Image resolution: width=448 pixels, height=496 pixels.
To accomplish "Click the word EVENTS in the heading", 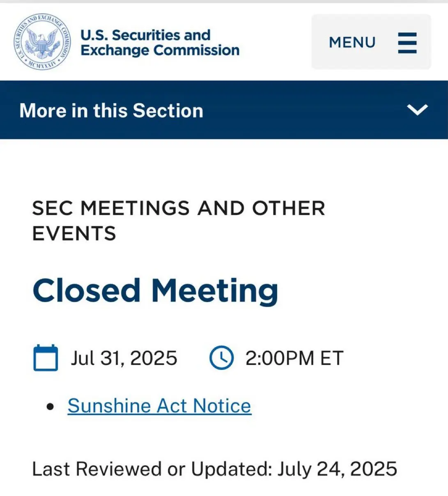I will (x=74, y=234).
